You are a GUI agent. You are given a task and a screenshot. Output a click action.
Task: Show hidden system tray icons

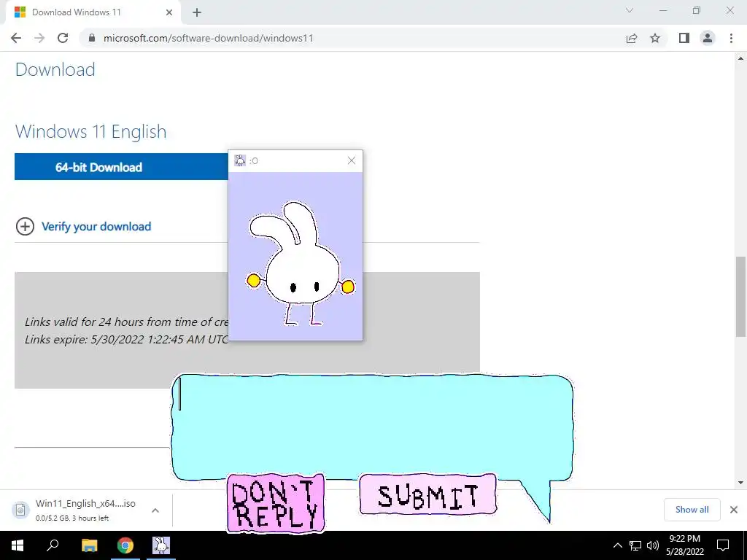(x=617, y=545)
